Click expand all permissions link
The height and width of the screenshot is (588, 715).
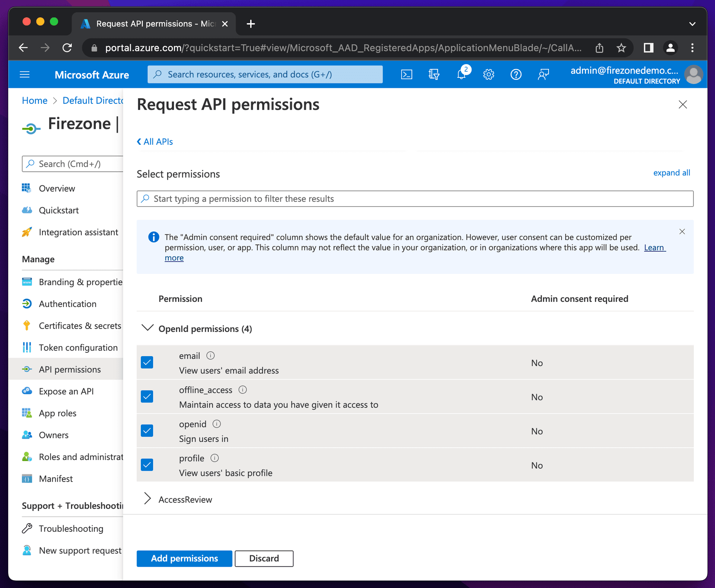coord(672,173)
